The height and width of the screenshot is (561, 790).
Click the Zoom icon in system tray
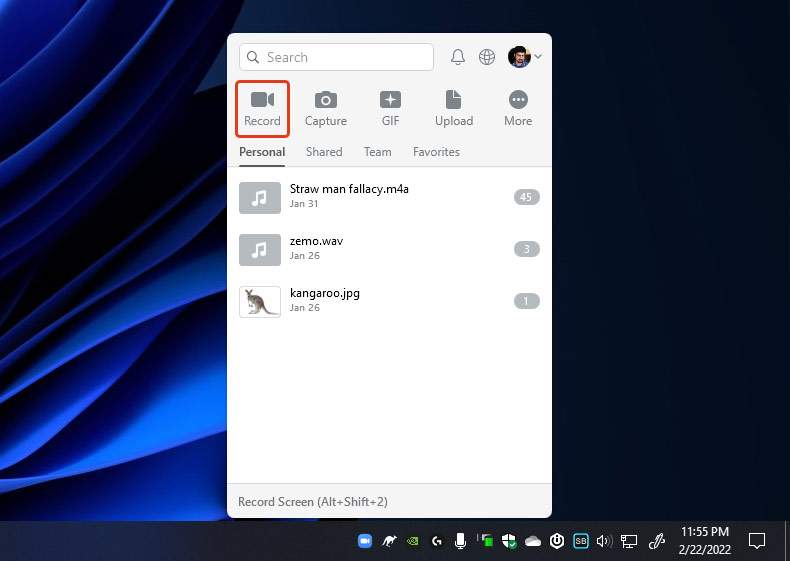[x=365, y=541]
